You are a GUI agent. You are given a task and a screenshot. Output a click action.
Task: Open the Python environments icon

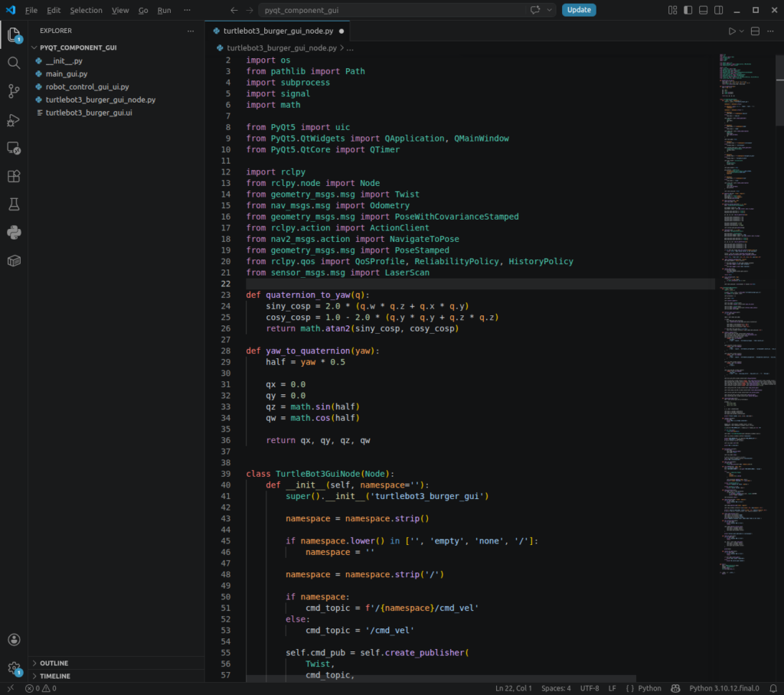(x=14, y=233)
